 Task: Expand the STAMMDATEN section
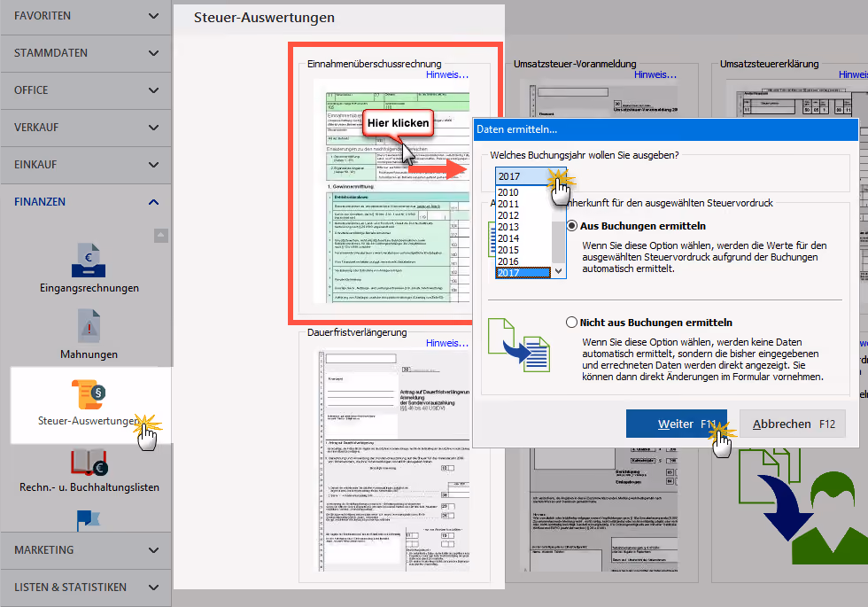click(x=86, y=53)
